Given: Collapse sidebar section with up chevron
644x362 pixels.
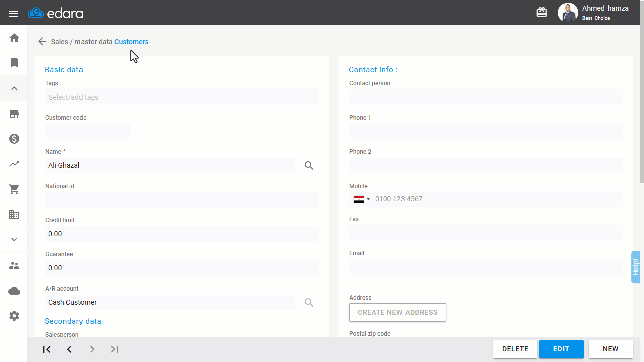Looking at the screenshot, I should (14, 88).
